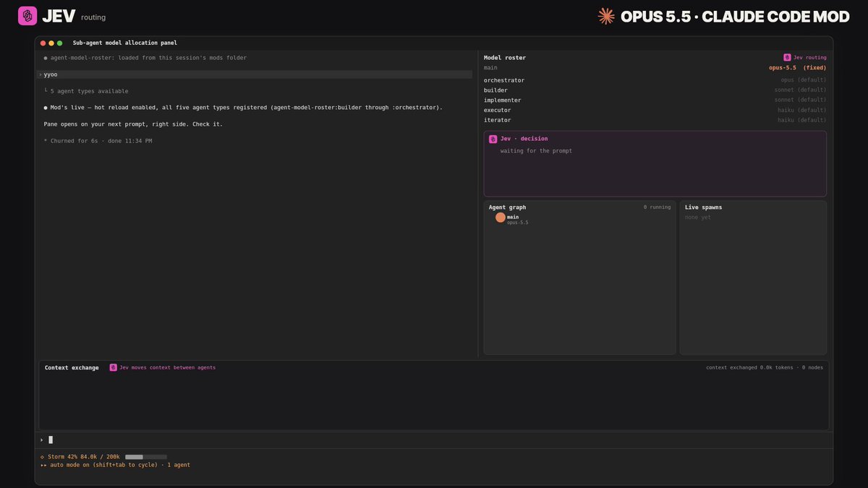Click "context exchanged 0.0k tokens · 0 nodes"

point(765,367)
